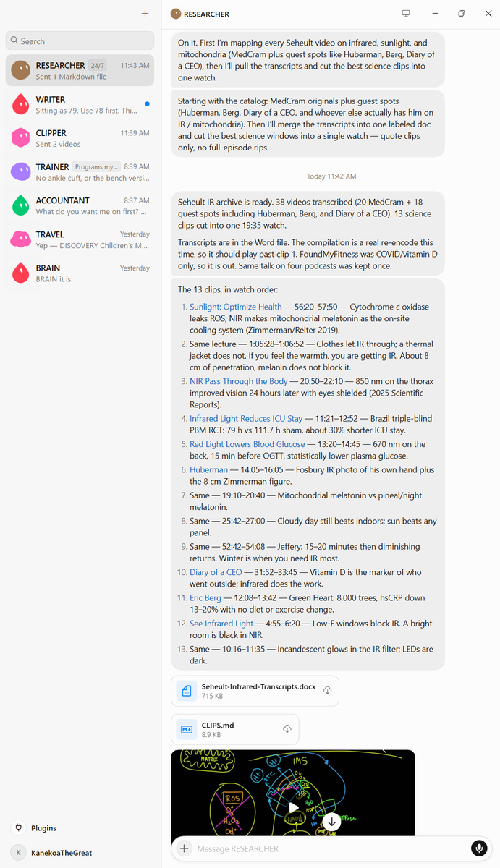Open the WRITER conversation

pos(80,104)
